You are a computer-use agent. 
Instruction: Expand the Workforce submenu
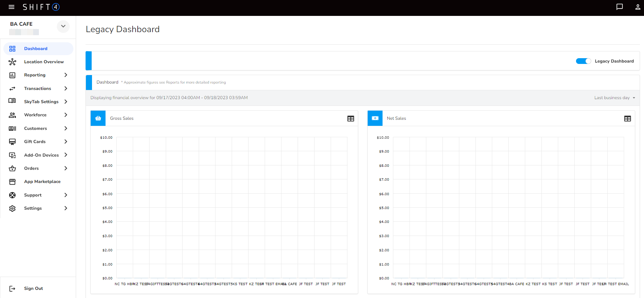coord(66,115)
